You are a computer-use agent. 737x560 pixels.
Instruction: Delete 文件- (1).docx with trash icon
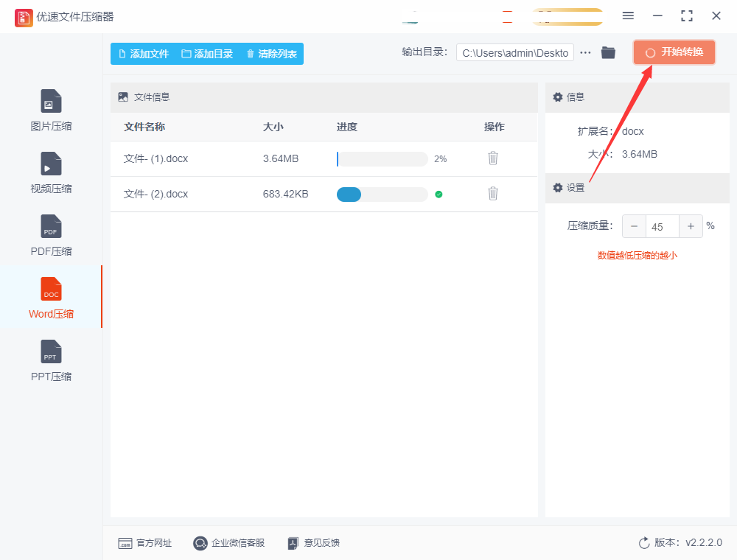pyautogui.click(x=492, y=158)
